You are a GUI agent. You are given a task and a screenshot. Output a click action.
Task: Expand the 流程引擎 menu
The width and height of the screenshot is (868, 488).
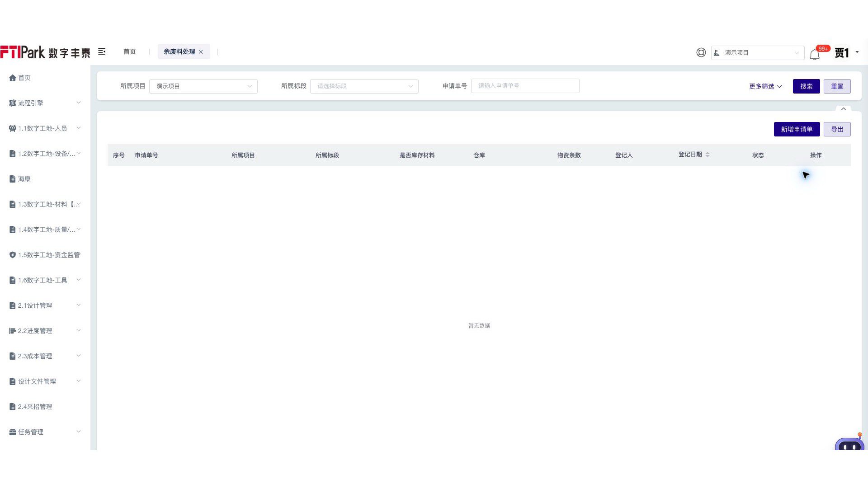point(79,103)
